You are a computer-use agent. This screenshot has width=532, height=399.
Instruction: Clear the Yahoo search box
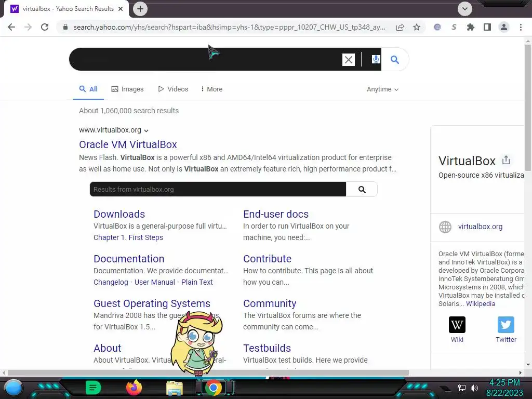coord(349,60)
